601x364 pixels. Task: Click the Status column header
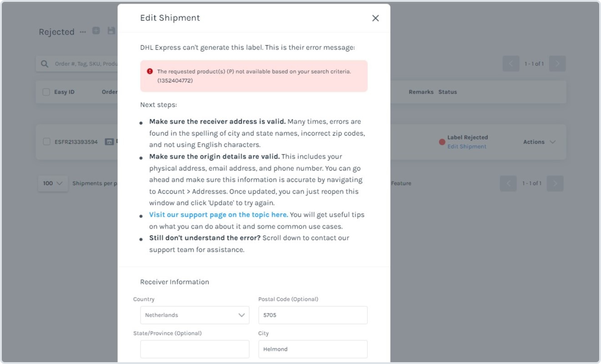(x=448, y=92)
